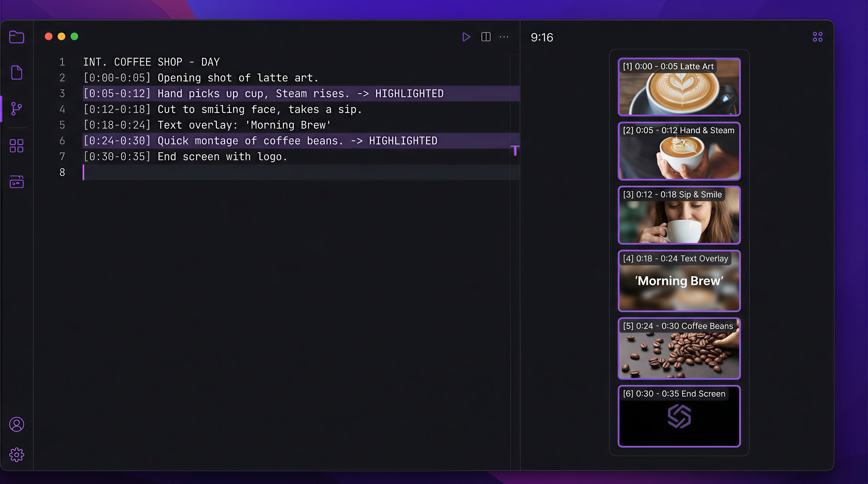
Task: Click the green maximize window button
Action: point(74,36)
